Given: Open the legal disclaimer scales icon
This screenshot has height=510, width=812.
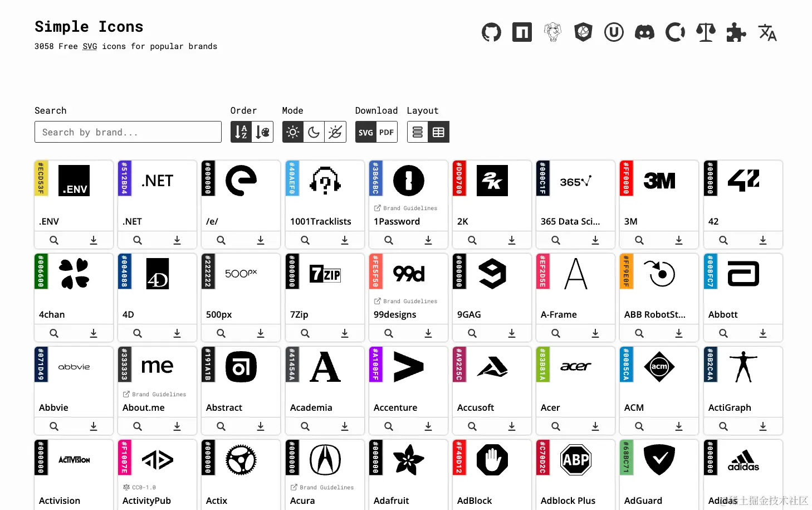Looking at the screenshot, I should [x=706, y=32].
